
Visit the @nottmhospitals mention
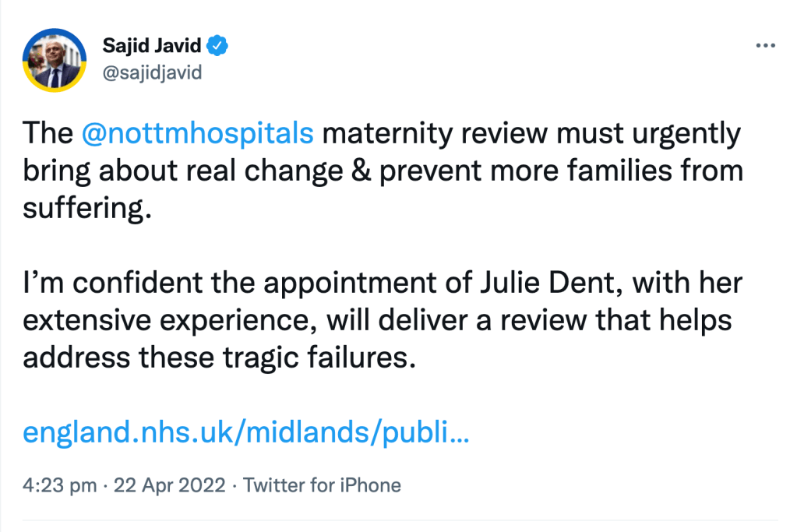pyautogui.click(x=196, y=134)
